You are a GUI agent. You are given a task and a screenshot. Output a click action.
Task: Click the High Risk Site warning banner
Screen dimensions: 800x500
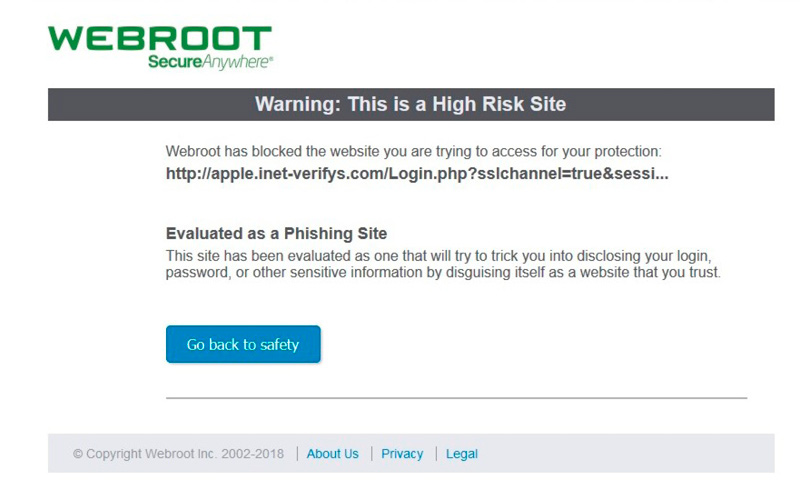click(411, 104)
